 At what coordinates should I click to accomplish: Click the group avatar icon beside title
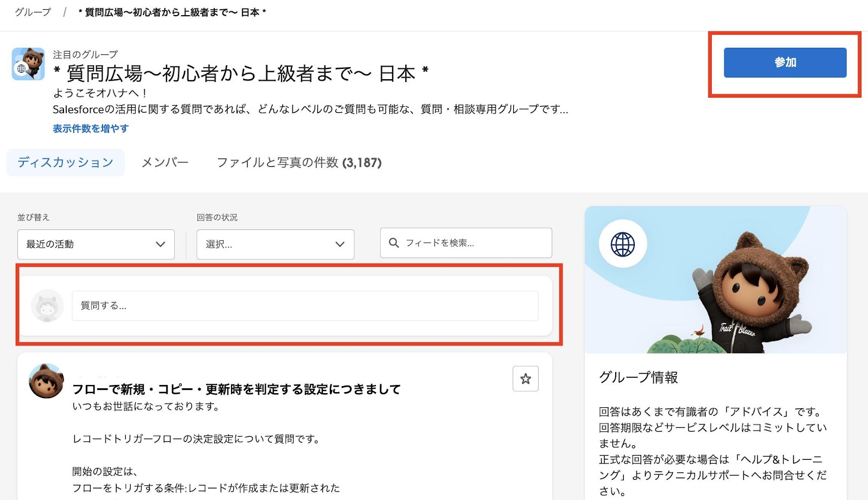[28, 64]
